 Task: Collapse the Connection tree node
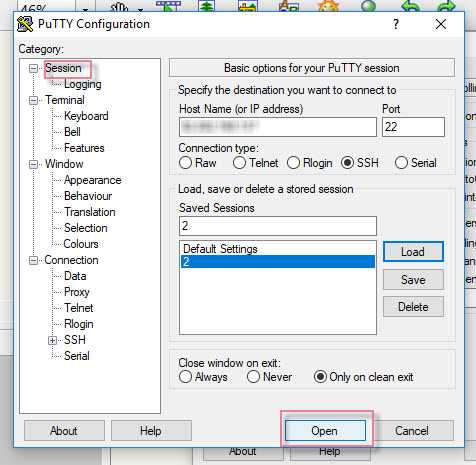pyautogui.click(x=33, y=260)
